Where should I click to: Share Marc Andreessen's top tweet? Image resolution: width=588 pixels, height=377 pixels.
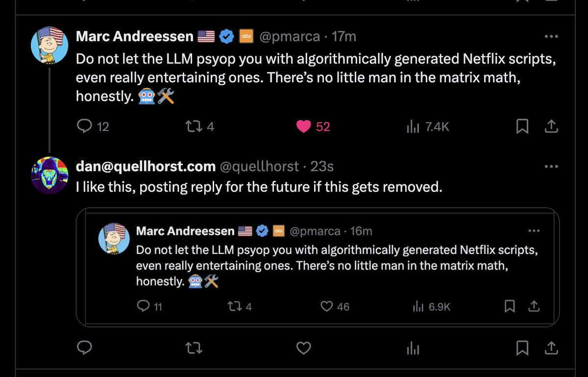(551, 126)
